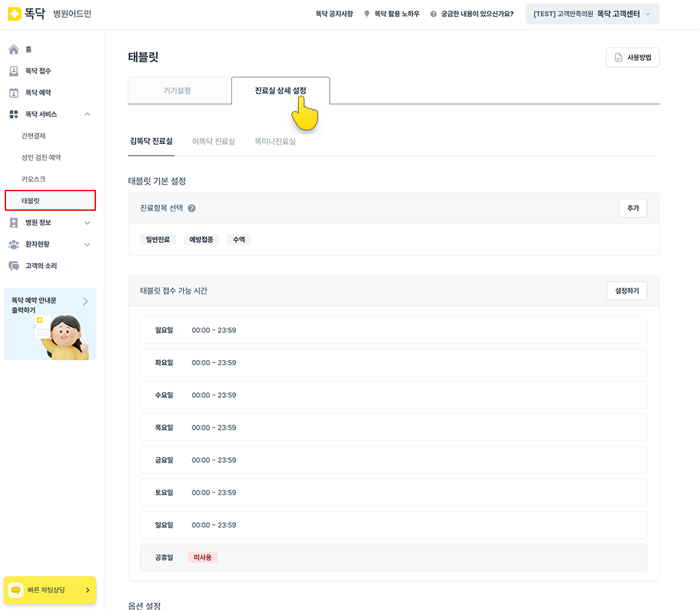
Task: Select the 김똑닥 진료실 sub-tab
Action: click(x=151, y=141)
